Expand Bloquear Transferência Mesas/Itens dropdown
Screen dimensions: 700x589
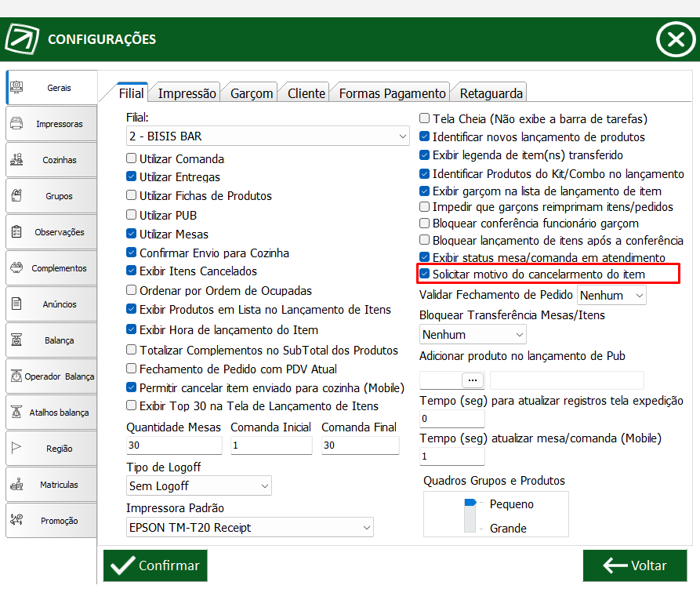tap(473, 334)
